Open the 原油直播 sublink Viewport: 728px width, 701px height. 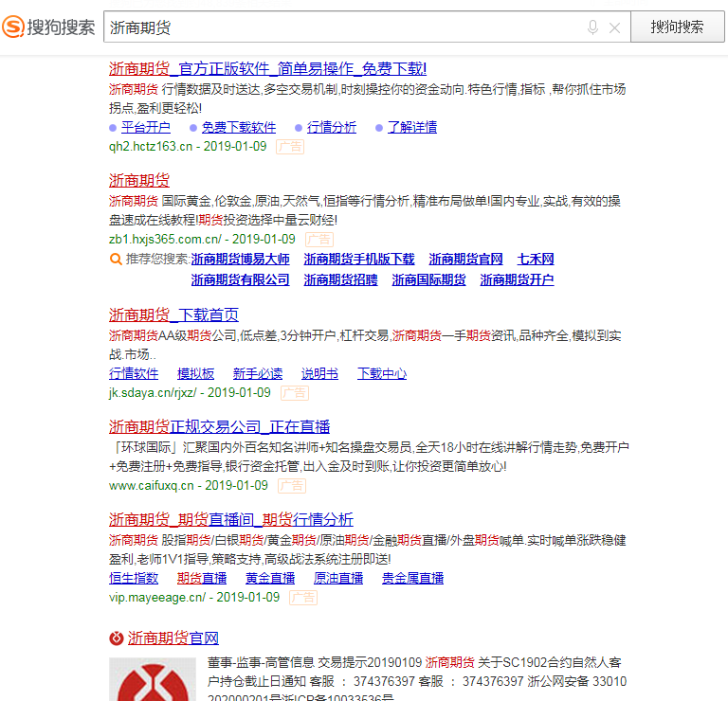[338, 578]
